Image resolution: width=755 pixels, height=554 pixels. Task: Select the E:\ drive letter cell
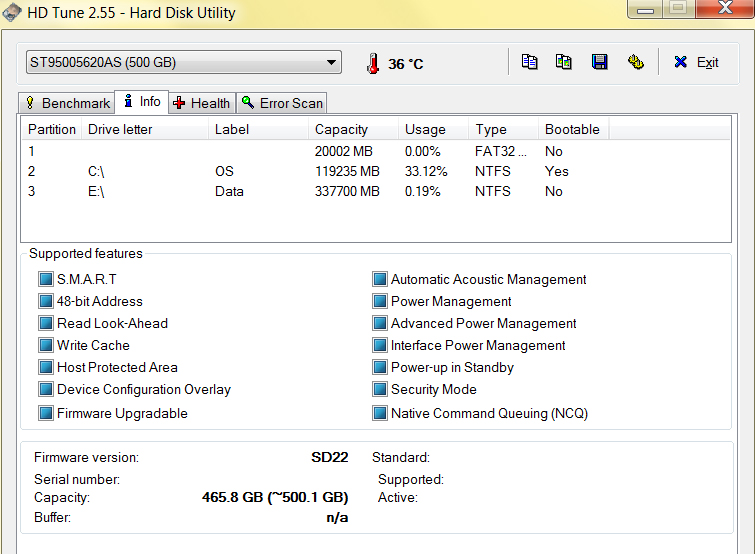point(96,191)
